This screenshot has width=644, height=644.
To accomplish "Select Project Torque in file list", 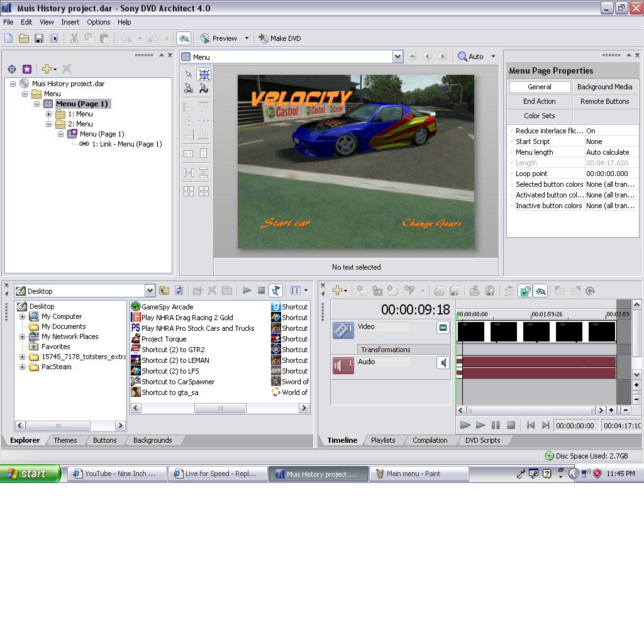I will click(x=159, y=339).
